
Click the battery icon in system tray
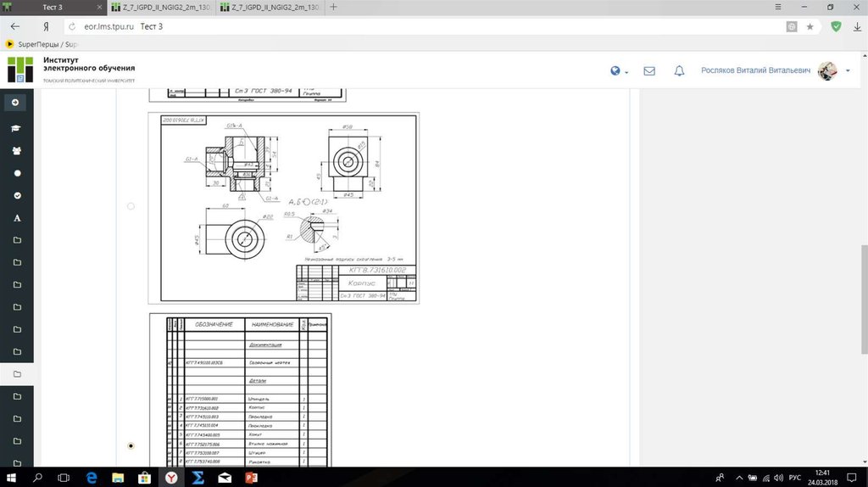(753, 478)
